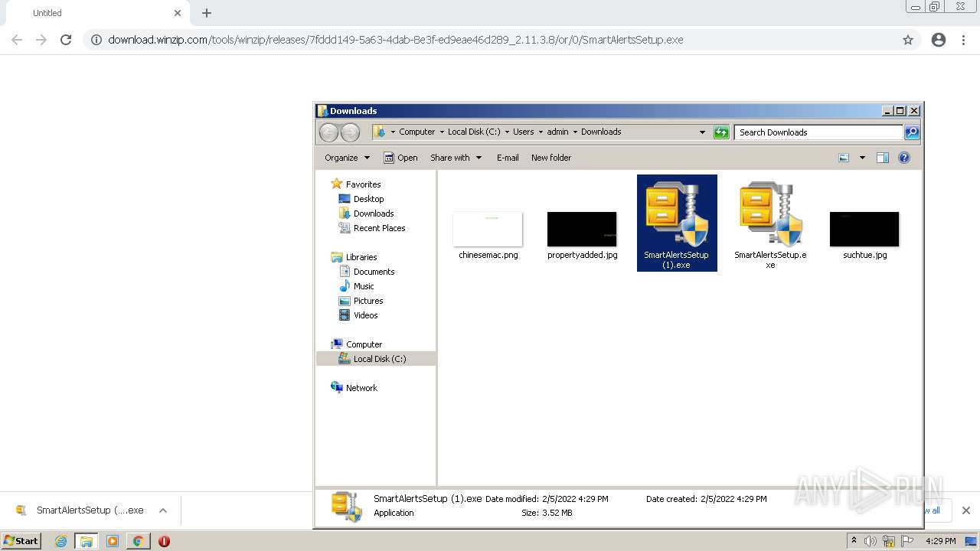Screen dimensions: 980x551
Task: Click the red stop-sign taskbar icon
Action: point(164,541)
